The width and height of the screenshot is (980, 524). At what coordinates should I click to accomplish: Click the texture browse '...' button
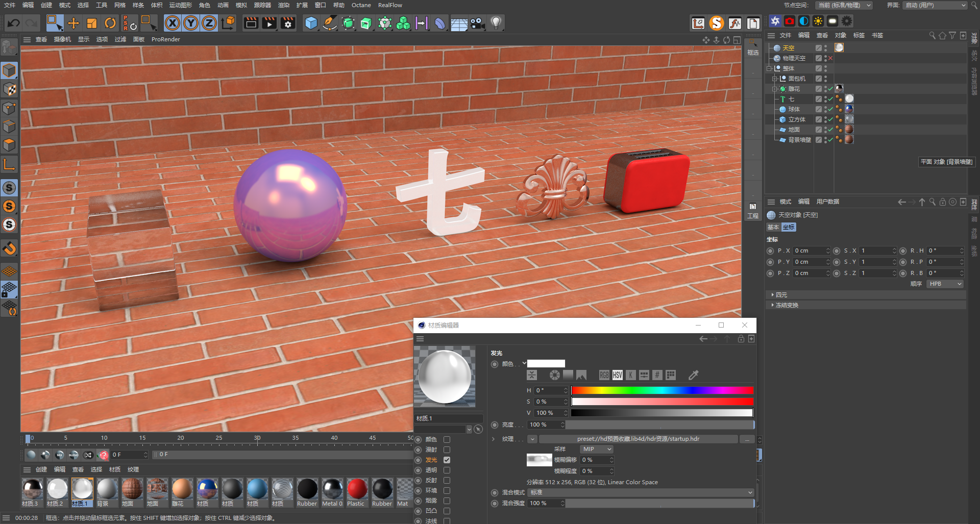(x=747, y=439)
